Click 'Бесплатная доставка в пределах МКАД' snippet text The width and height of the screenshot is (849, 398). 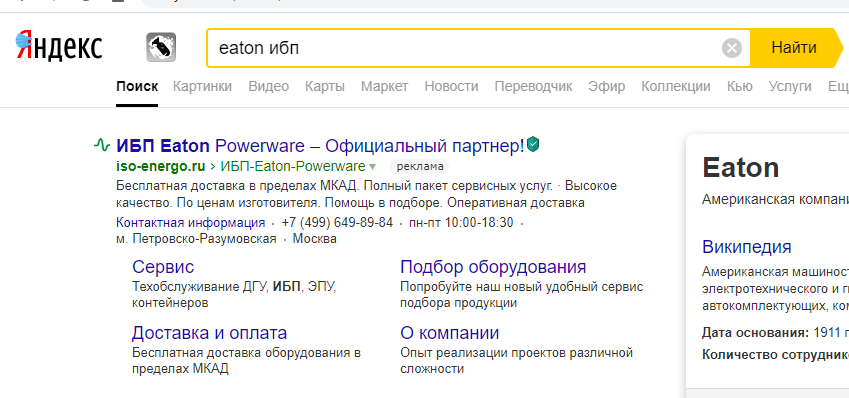[237, 186]
